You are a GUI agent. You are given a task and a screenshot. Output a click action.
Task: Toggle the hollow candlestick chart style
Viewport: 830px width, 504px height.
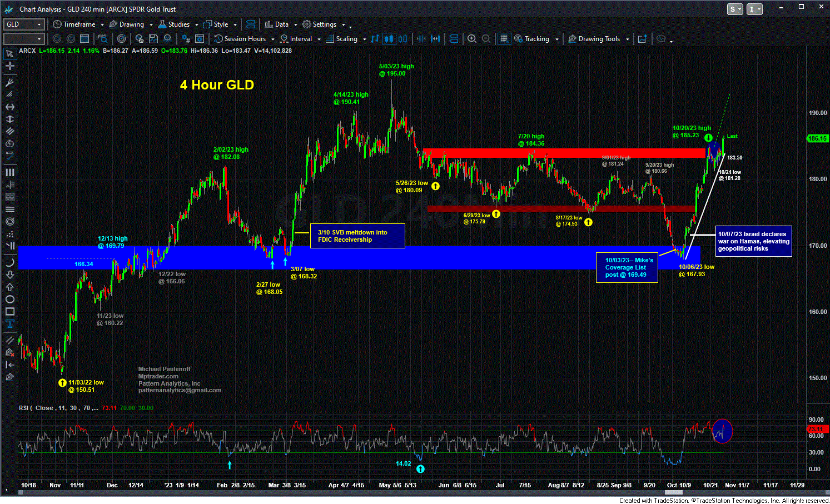coord(402,39)
